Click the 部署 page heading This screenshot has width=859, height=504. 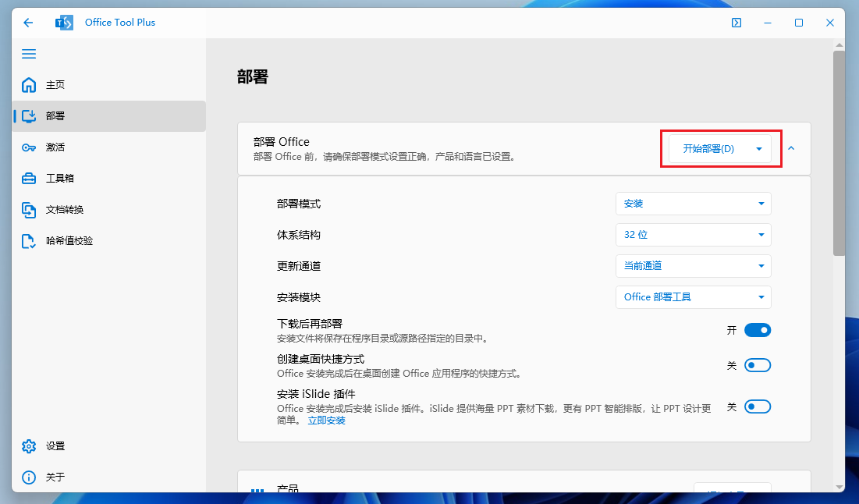[x=253, y=76]
